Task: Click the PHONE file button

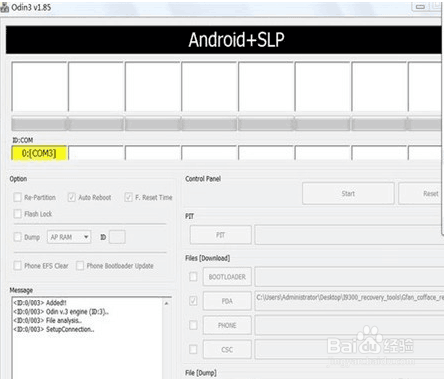Action: [227, 325]
